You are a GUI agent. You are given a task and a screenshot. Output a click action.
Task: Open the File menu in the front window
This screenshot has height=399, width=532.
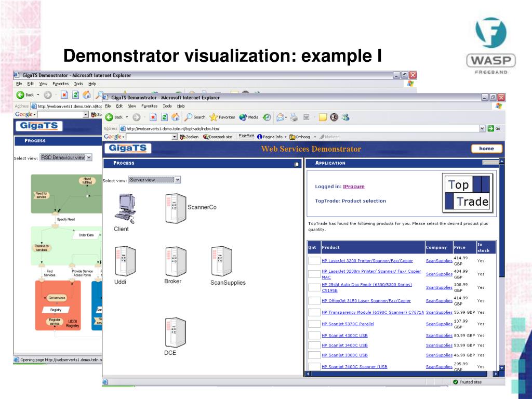108,106
